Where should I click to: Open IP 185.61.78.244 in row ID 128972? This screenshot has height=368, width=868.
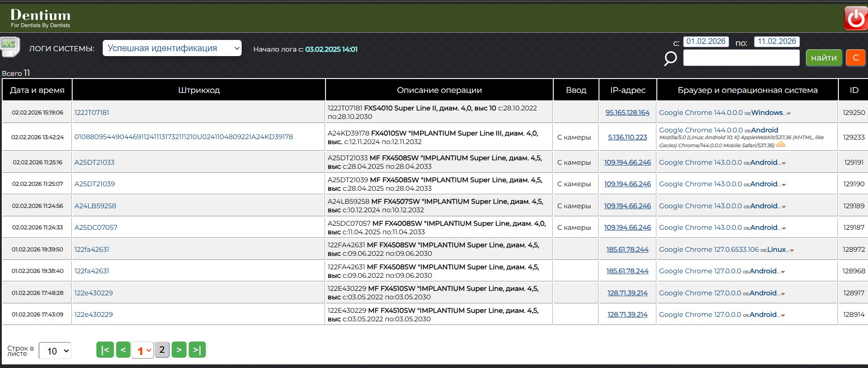coord(628,249)
